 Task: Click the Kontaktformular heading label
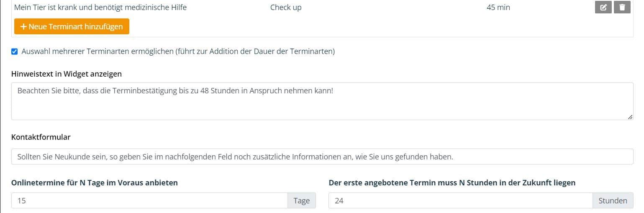coord(41,137)
